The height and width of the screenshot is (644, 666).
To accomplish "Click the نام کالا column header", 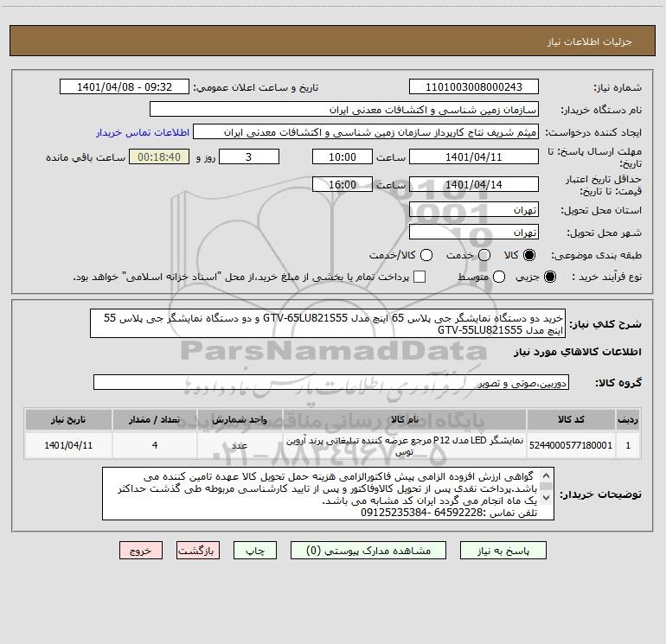I will coord(405,419).
